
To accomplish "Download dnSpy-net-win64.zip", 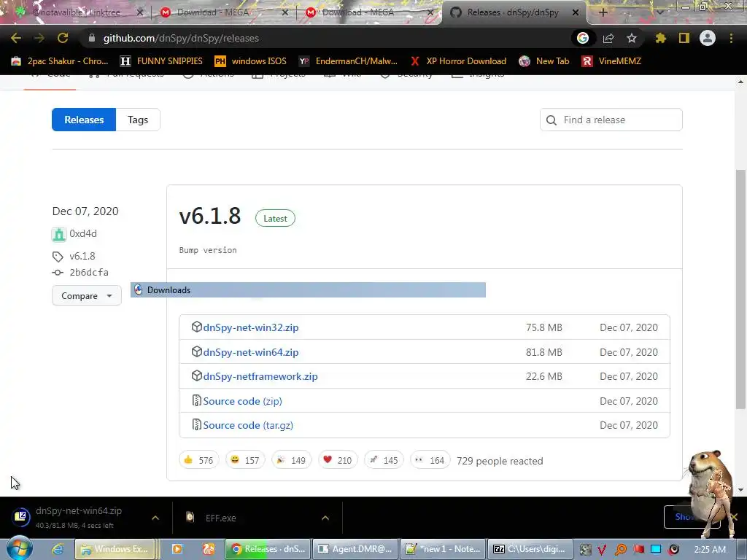I will click(251, 352).
